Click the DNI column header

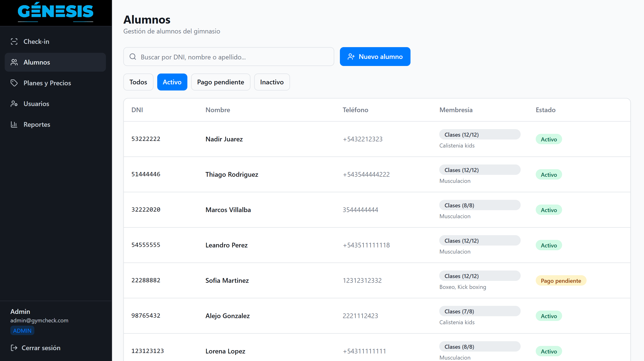pos(137,110)
